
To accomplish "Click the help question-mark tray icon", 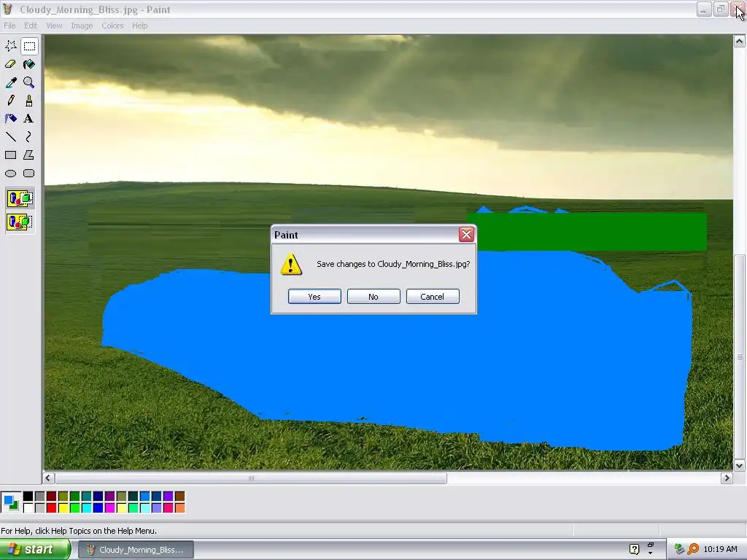I will (634, 550).
